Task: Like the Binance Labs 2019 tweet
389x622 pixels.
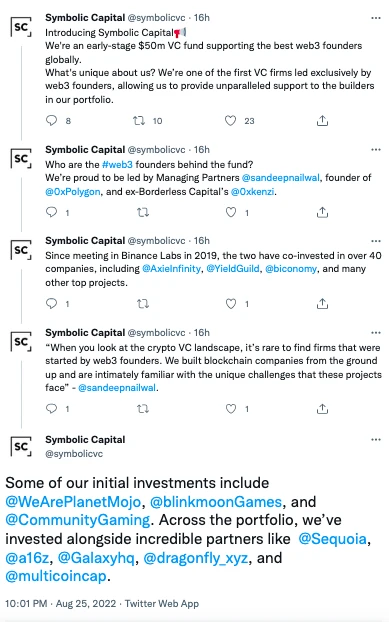Action: [x=231, y=304]
